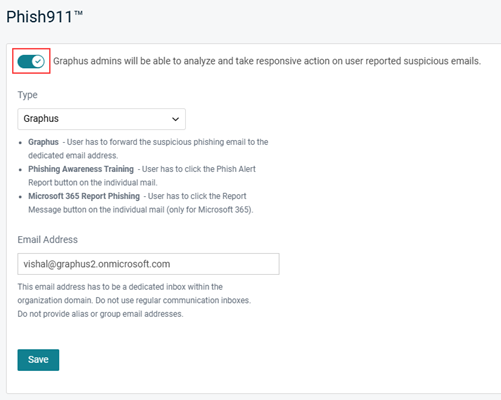
Task: Toggle the Phish911 enable switch off
Action: pos(31,61)
